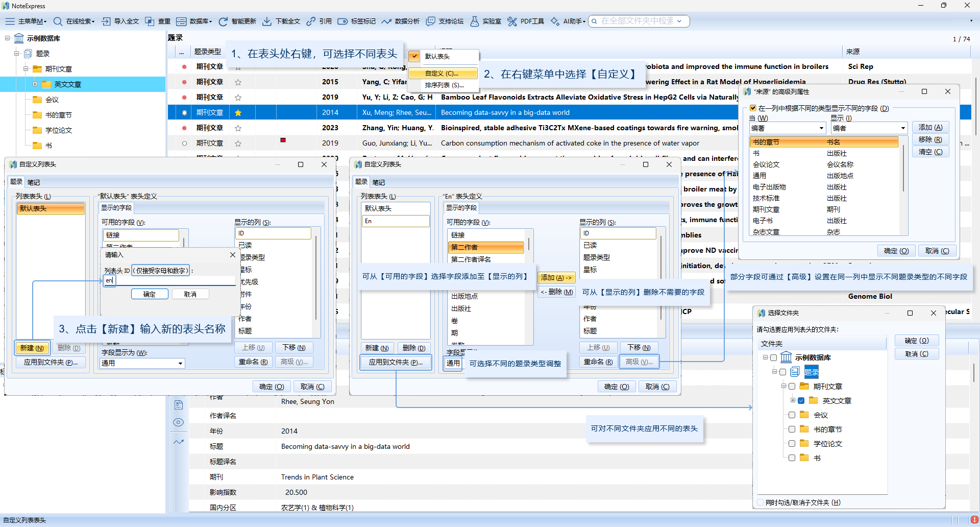Click the 示例数据库 library icon in main tree
The height and width of the screenshot is (527, 980).
click(x=19, y=39)
